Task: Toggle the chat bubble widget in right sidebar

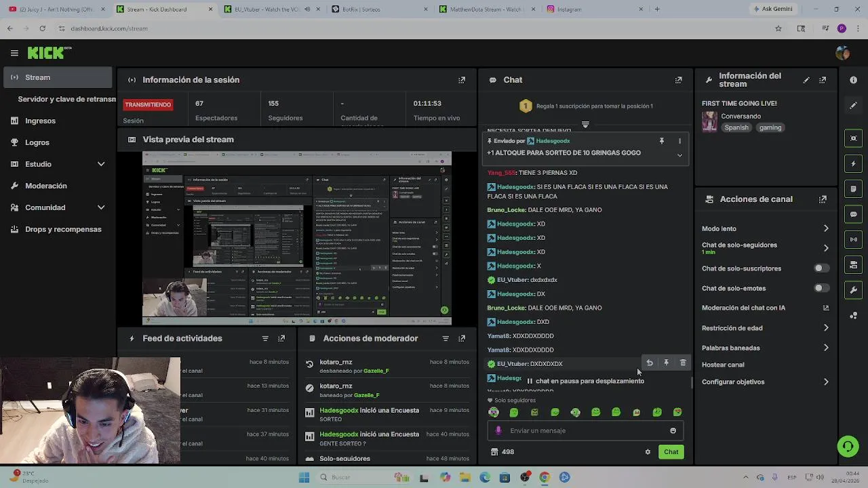Action: (x=853, y=214)
